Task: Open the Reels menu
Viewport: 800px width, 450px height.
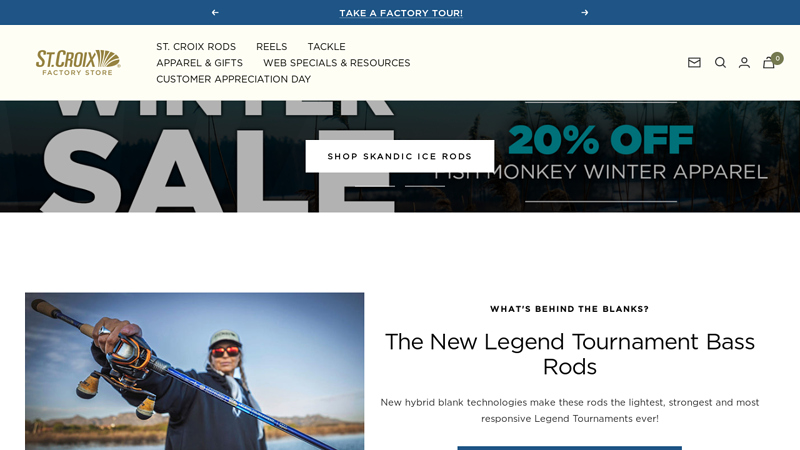Action: (x=271, y=46)
